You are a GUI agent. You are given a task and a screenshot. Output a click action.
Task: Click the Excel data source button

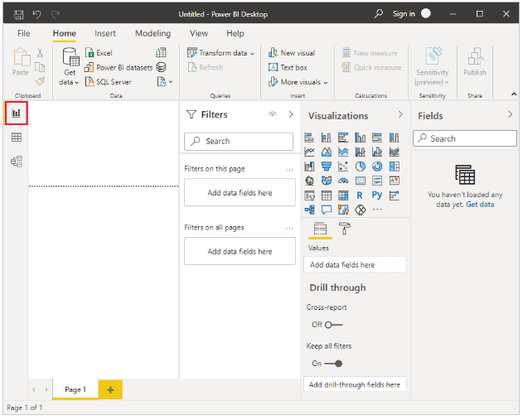(99, 53)
